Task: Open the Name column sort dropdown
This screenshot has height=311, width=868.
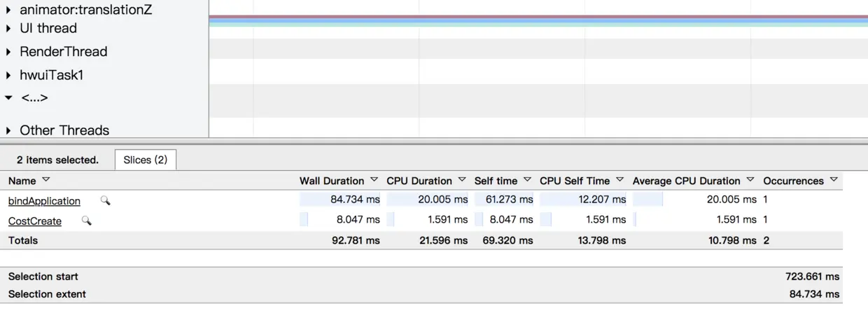Action: pos(46,180)
